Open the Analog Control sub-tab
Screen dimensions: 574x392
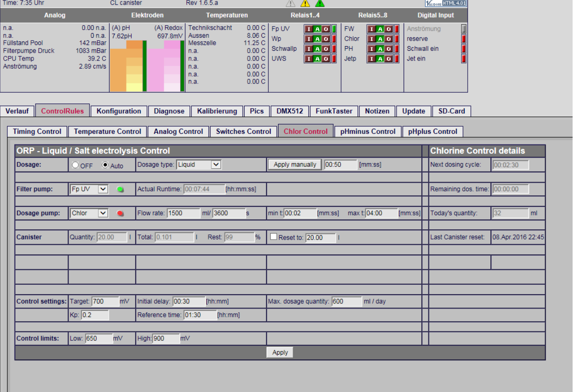click(178, 131)
